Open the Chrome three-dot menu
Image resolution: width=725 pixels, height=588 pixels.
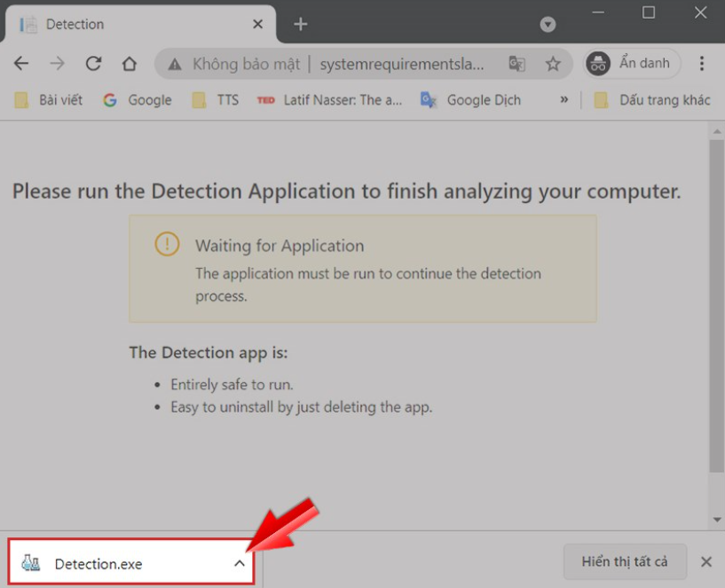point(701,63)
